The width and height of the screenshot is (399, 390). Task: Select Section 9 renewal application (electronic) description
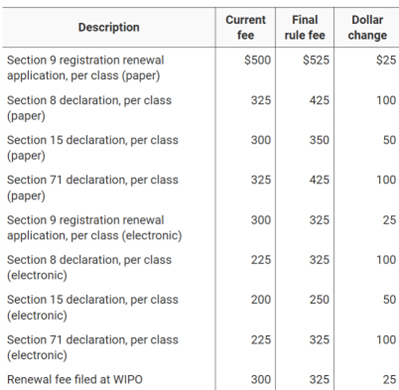tap(94, 228)
